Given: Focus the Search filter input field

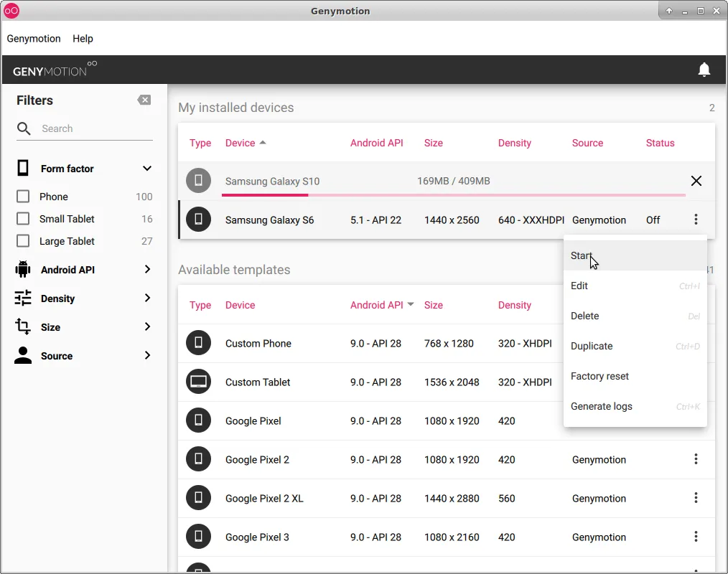Looking at the screenshot, I should [x=97, y=128].
